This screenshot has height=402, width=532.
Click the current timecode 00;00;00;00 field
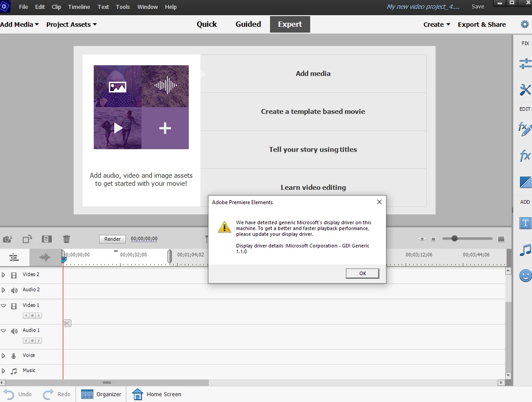[x=144, y=239]
